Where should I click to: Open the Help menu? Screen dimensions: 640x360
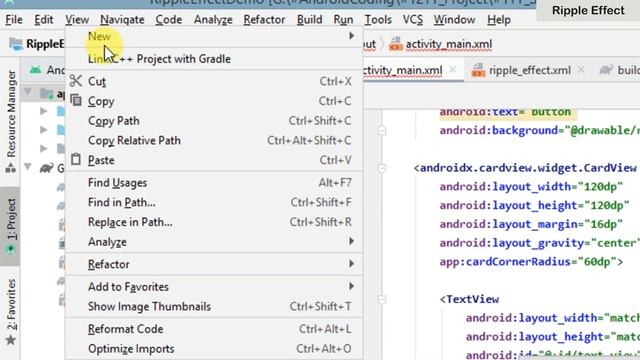[x=499, y=20]
